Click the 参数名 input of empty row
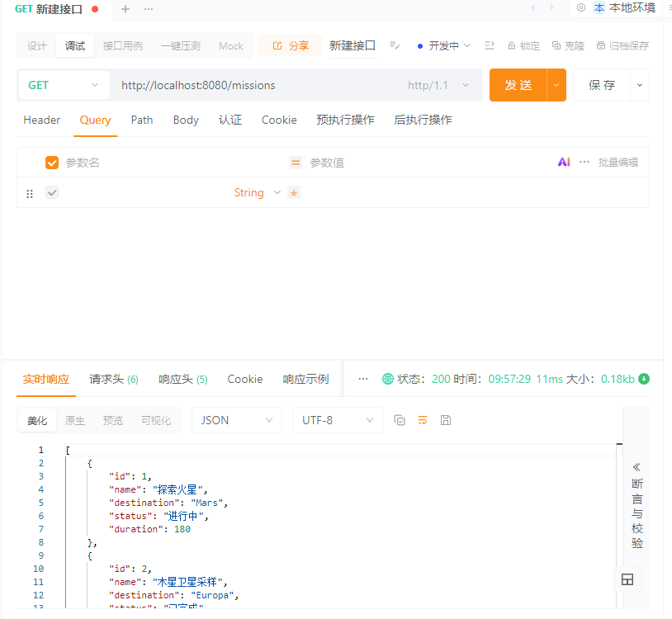The width and height of the screenshot is (672, 619). point(146,193)
